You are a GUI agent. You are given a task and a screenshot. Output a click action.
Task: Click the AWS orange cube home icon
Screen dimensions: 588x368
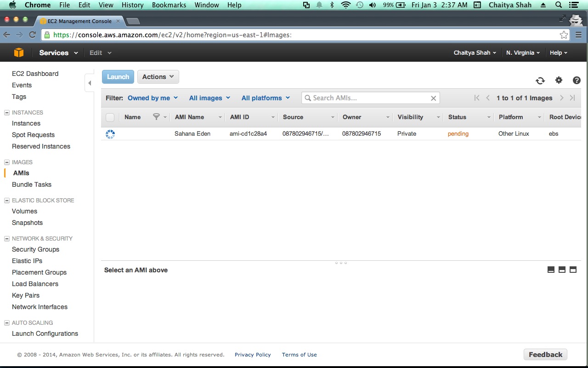click(x=19, y=53)
